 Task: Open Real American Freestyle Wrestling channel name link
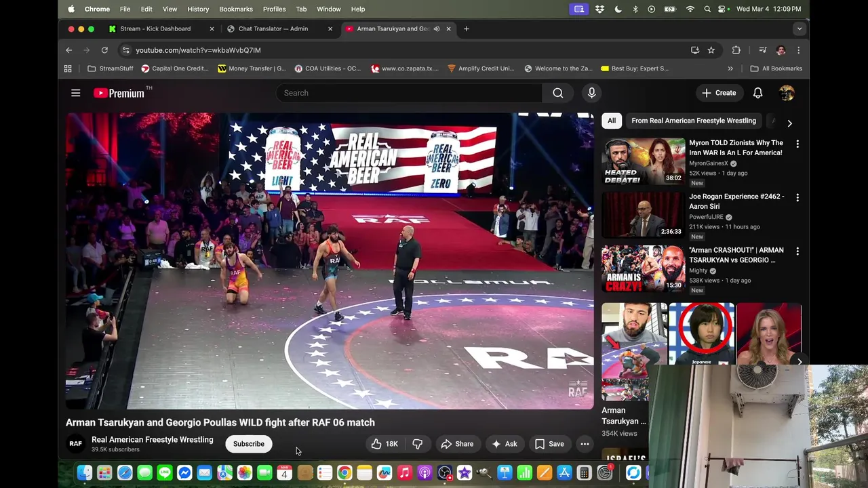click(153, 439)
